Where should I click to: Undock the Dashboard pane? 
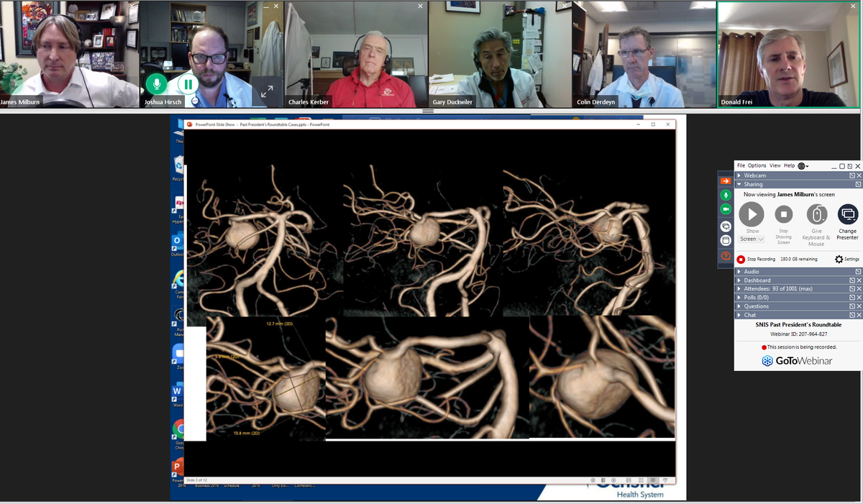tap(852, 280)
